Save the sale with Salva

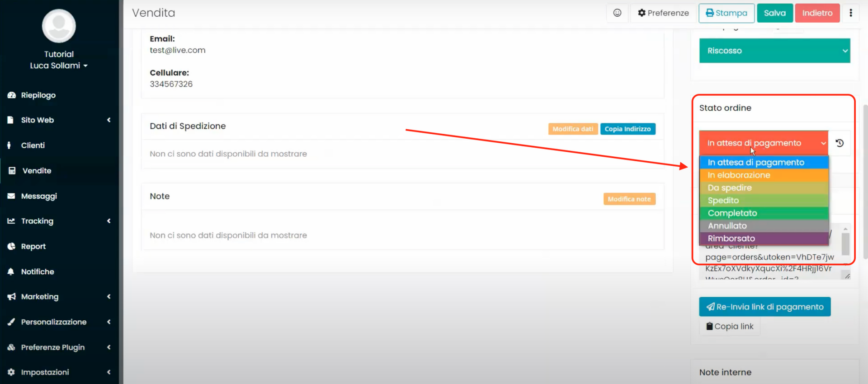[x=775, y=13]
